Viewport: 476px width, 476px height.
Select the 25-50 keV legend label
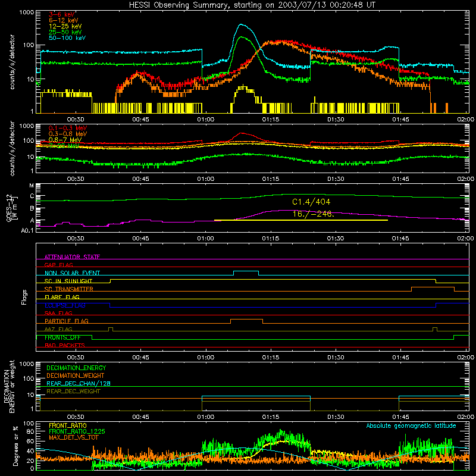pyautogui.click(x=65, y=32)
